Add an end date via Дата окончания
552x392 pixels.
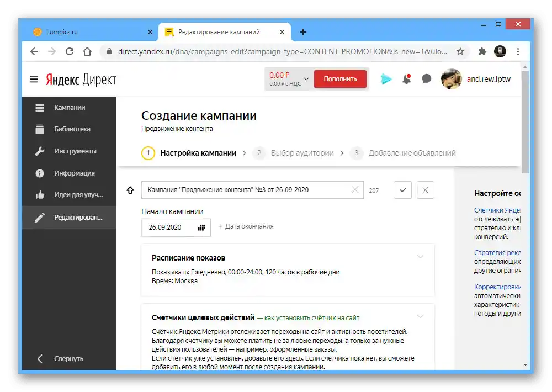tap(246, 226)
